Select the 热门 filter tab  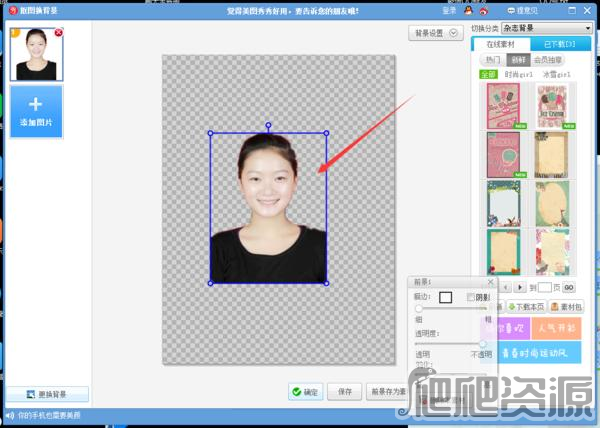(493, 60)
